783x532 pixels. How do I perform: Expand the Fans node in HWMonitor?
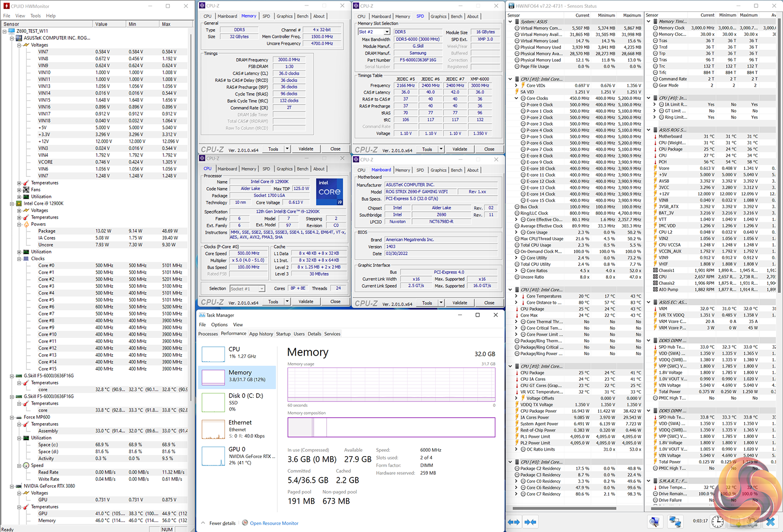point(19,190)
